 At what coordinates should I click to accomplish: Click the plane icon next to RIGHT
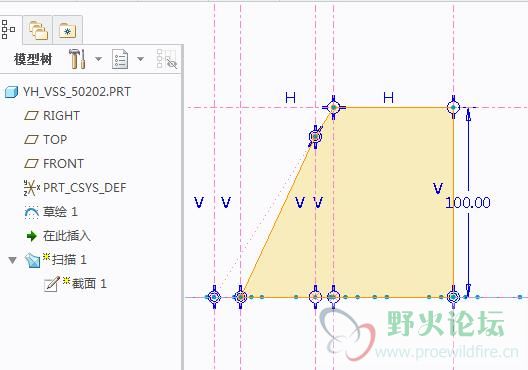(x=31, y=116)
